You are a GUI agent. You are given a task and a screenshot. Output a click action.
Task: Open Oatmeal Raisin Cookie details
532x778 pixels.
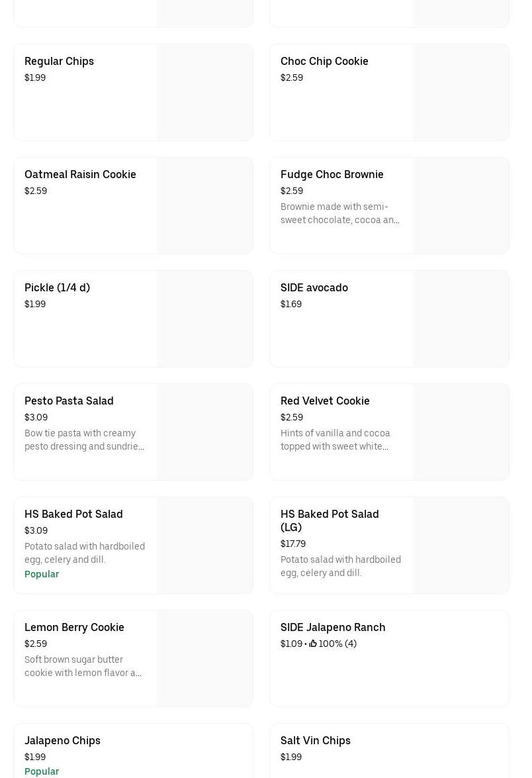[80, 174]
